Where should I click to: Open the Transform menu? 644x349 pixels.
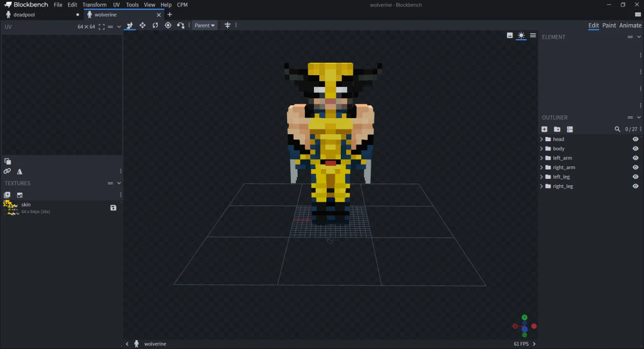point(94,4)
